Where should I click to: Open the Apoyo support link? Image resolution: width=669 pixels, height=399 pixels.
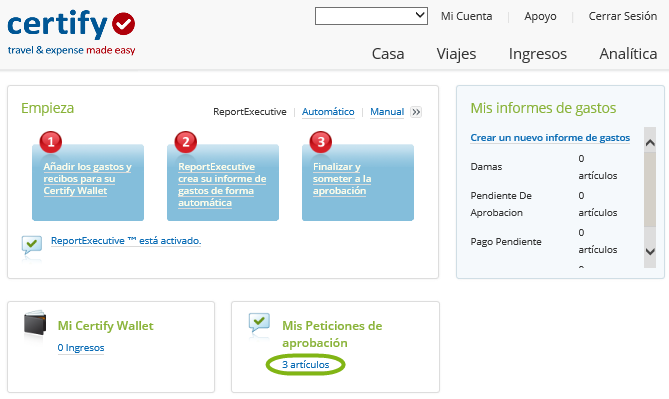(540, 17)
